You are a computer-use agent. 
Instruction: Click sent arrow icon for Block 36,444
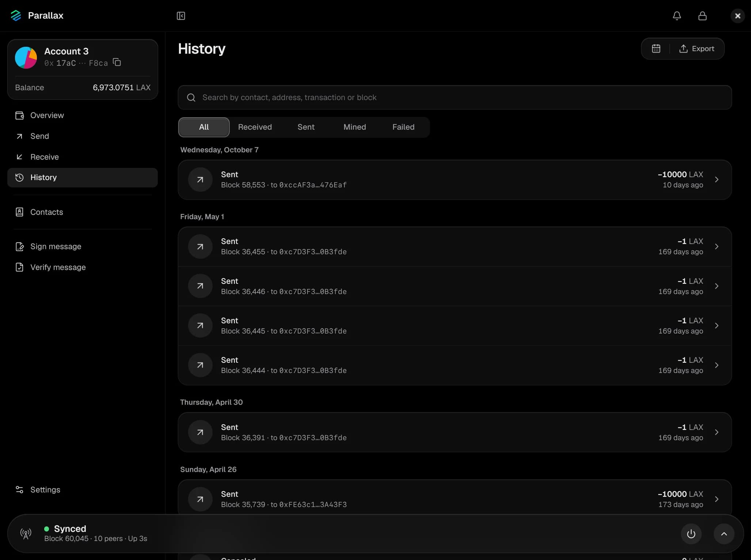point(200,365)
